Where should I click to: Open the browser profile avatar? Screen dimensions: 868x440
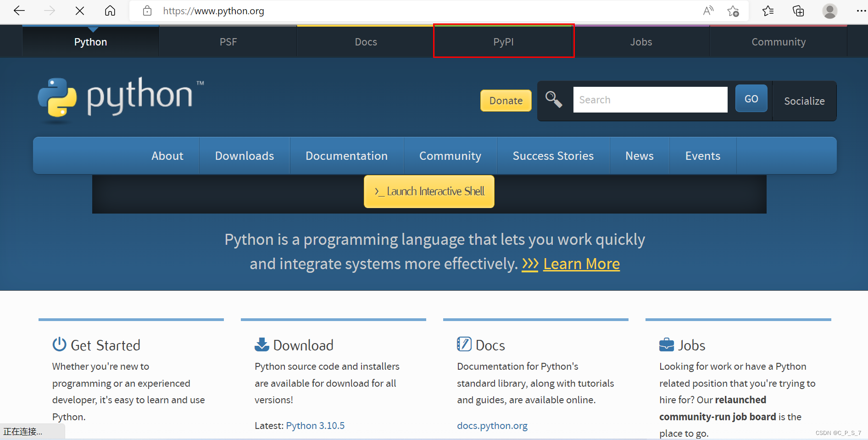[829, 11]
